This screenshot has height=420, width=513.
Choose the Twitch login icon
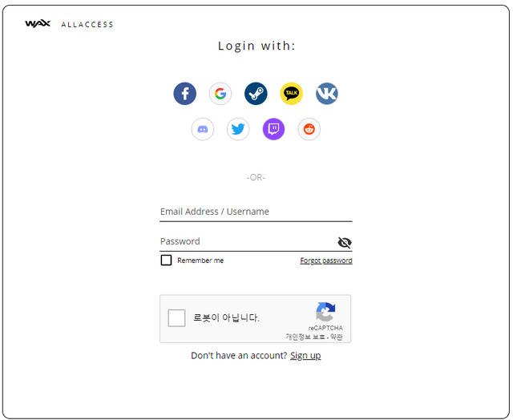tap(273, 129)
